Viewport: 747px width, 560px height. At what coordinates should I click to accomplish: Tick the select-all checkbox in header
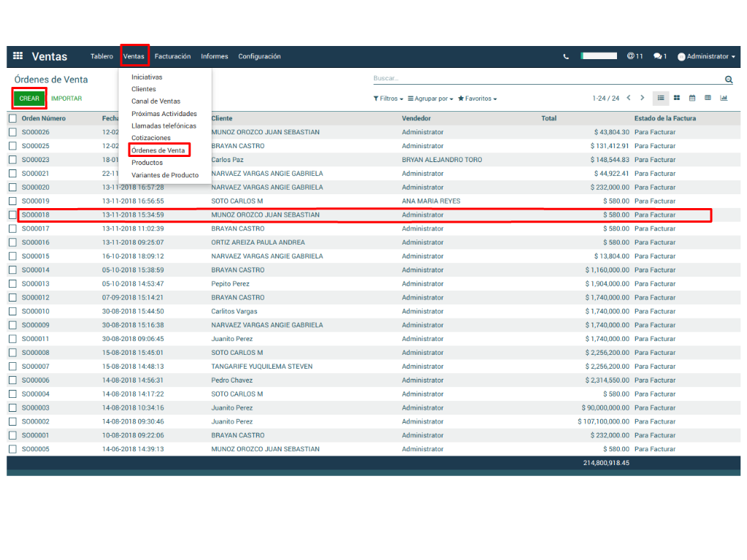12,118
